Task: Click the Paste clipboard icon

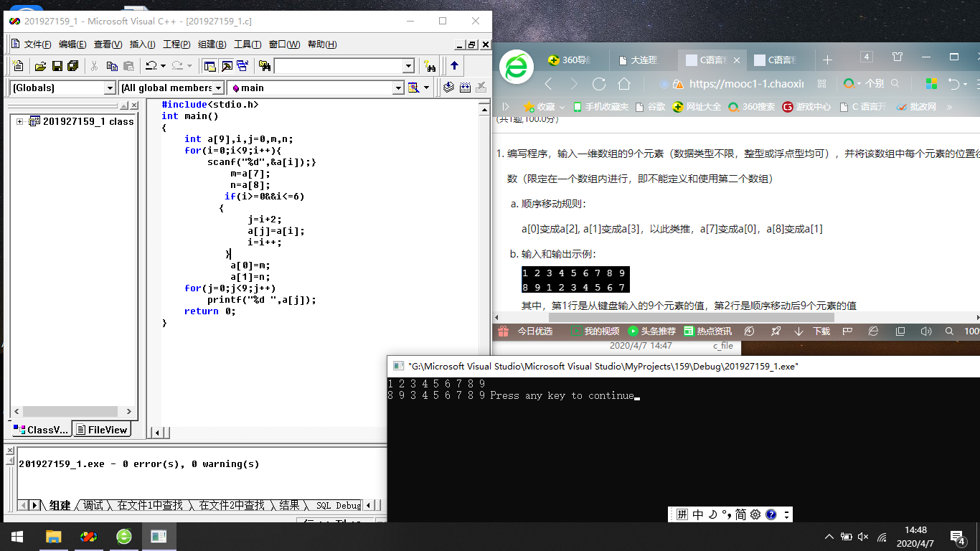Action: point(128,66)
